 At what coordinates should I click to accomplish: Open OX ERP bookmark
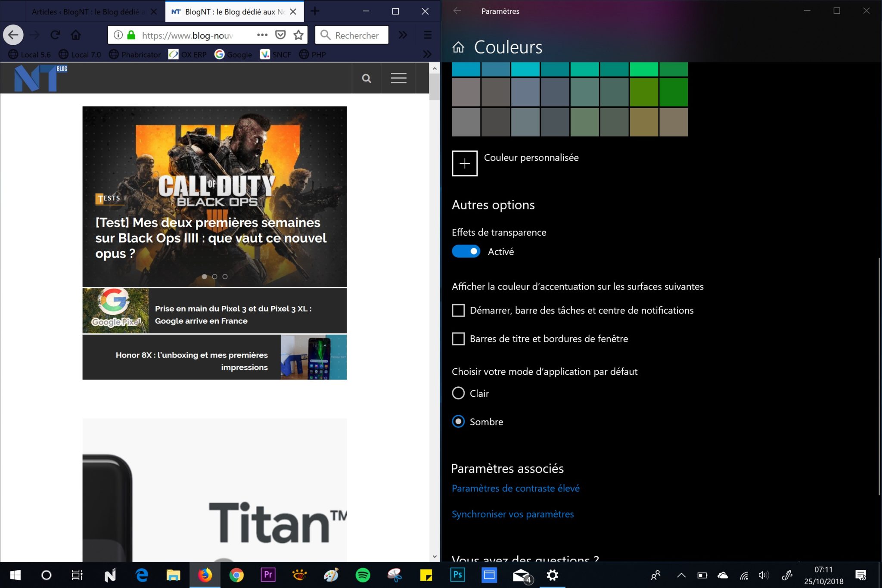[187, 54]
